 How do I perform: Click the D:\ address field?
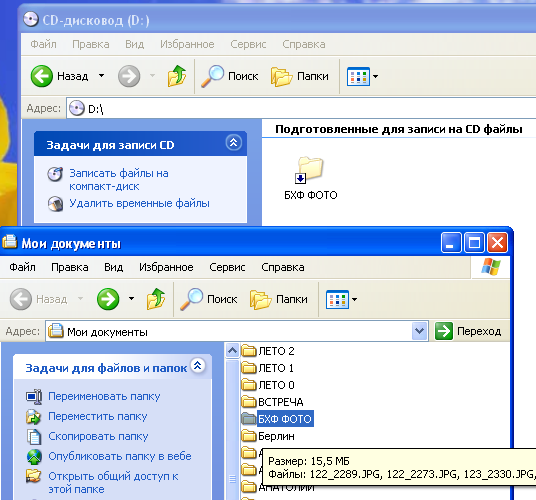[x=301, y=108]
